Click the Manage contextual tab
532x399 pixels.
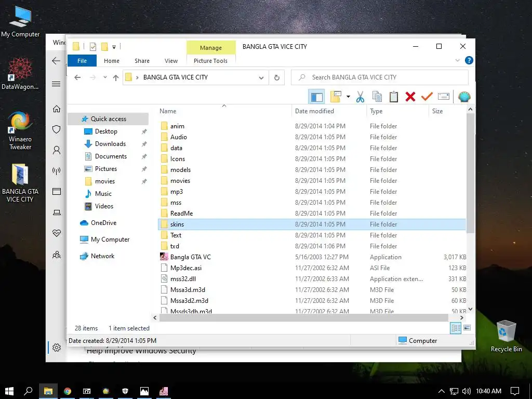(x=211, y=48)
